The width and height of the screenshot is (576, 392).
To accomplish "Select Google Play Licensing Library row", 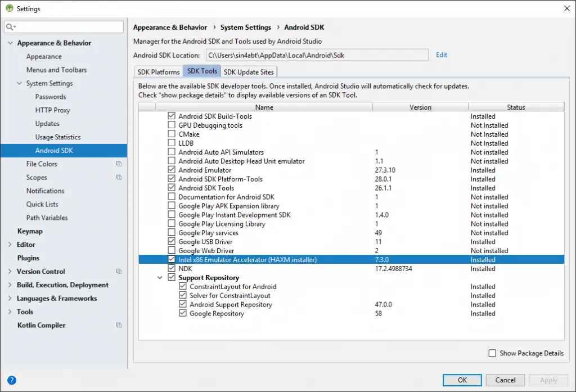I will pos(351,224).
